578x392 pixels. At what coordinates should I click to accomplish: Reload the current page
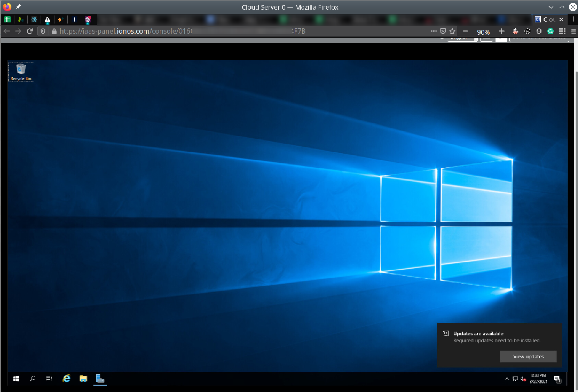pyautogui.click(x=30, y=31)
